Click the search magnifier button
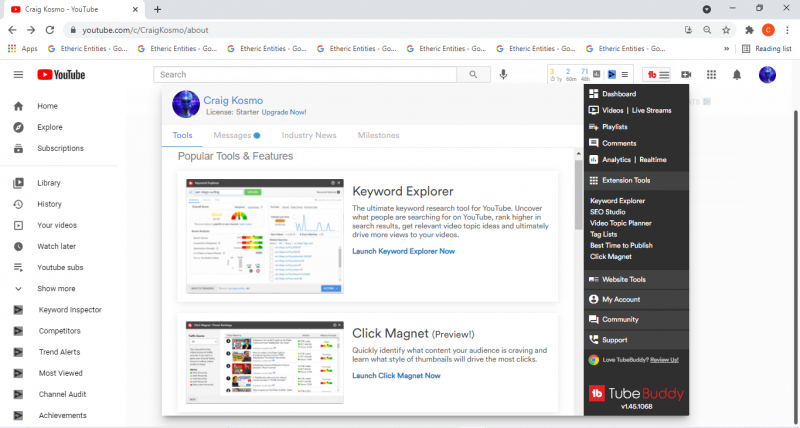 [471, 75]
